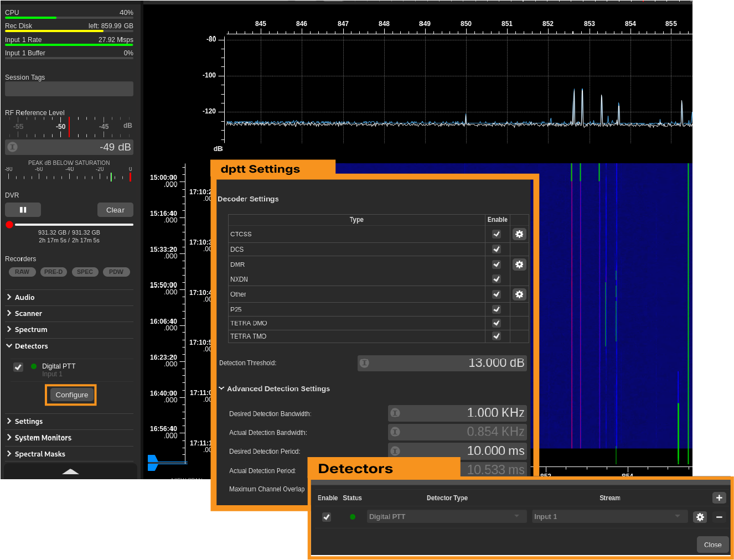The width and height of the screenshot is (734, 560).
Task: Uncheck the TETRA TMO decoder
Action: click(497, 336)
